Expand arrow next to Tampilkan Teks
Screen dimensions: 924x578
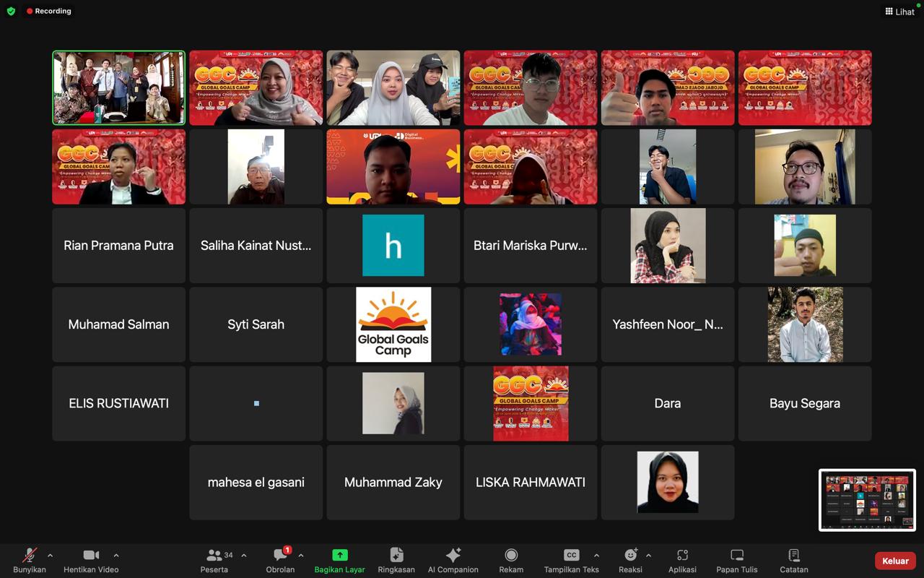coord(596,556)
